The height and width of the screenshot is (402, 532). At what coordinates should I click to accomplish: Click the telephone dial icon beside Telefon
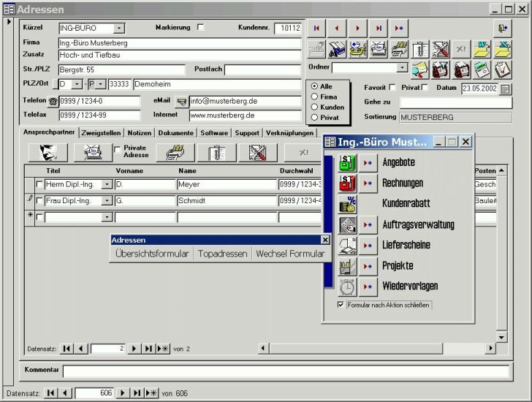[53, 102]
